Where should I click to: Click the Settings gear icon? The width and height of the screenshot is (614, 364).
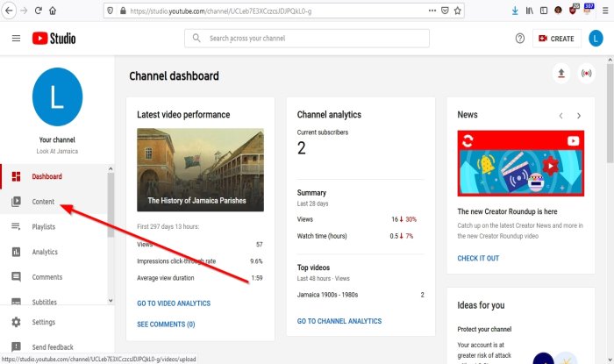point(16,322)
